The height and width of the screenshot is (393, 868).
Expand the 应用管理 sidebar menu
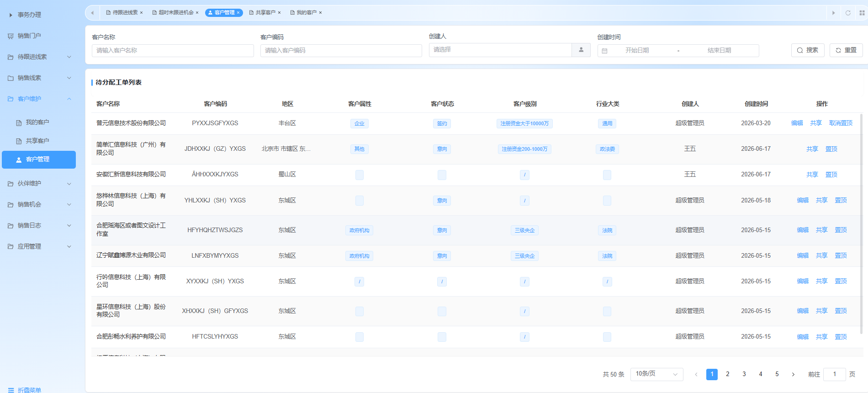pyautogui.click(x=69, y=247)
